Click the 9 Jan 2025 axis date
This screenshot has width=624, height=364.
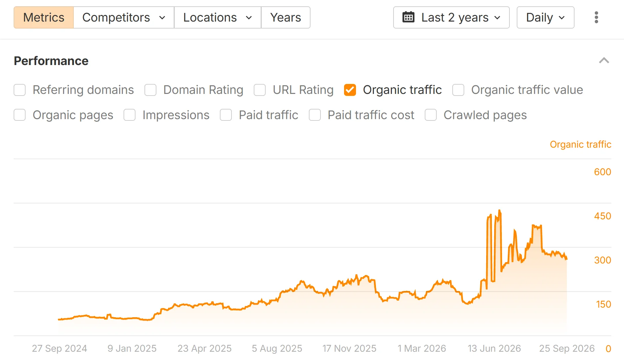click(x=132, y=348)
